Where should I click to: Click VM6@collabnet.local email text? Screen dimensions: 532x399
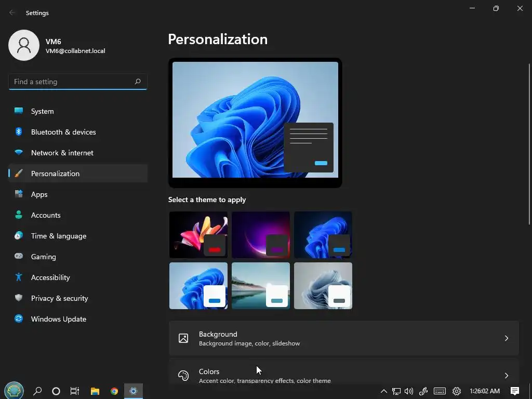tap(75, 51)
